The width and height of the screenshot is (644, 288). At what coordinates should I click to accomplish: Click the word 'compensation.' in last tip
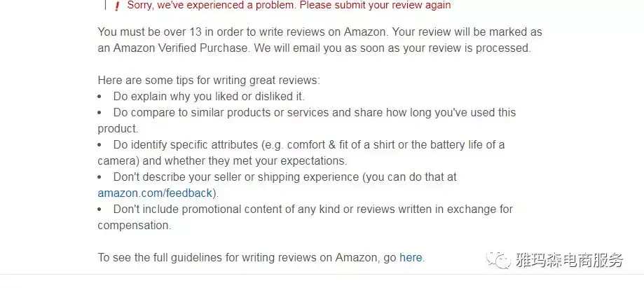click(135, 226)
